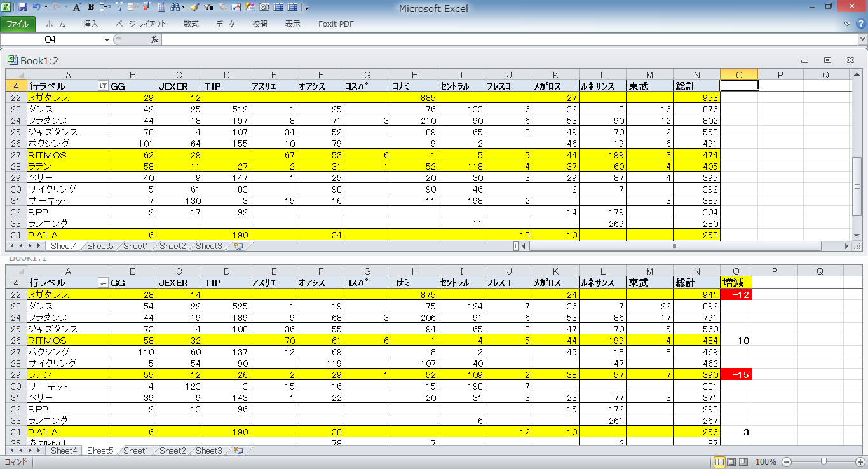
Task: Click the Save icon in quick access toolbar
Action: click(x=23, y=8)
